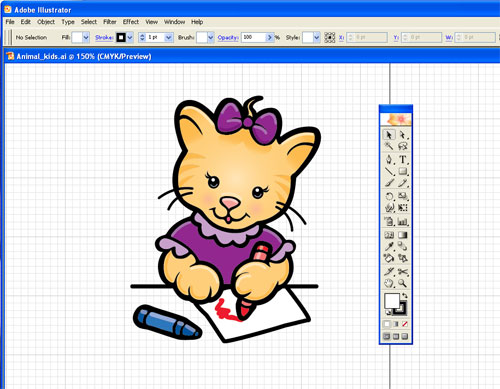
Task: Click the white Fill swatch in toolbox
Action: [x=392, y=301]
